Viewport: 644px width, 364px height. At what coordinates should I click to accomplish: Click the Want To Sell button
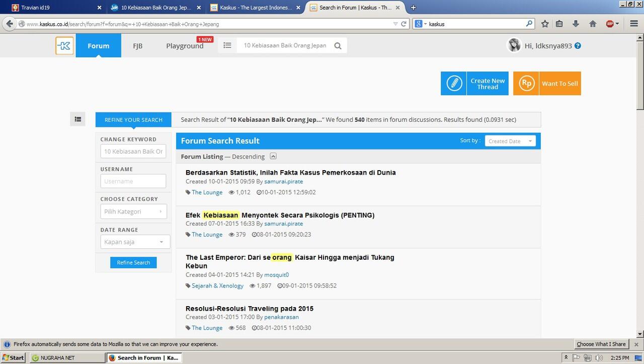click(x=547, y=83)
